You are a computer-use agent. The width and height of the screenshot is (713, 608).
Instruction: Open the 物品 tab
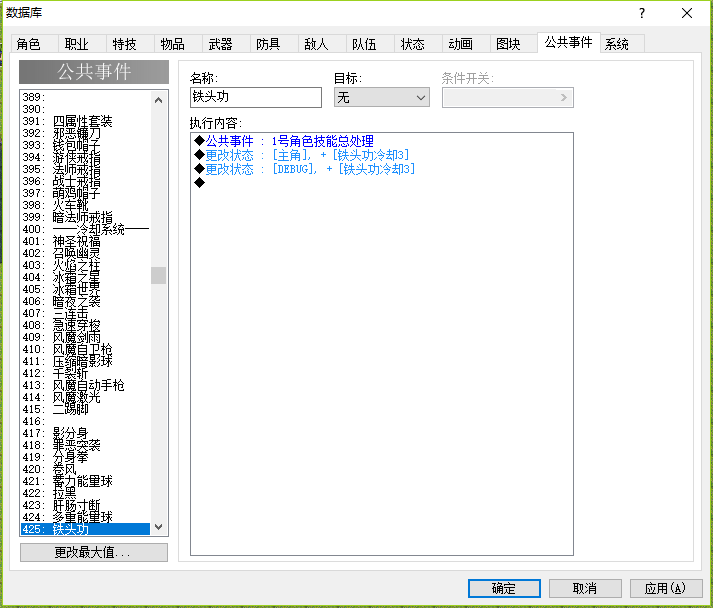coord(178,44)
